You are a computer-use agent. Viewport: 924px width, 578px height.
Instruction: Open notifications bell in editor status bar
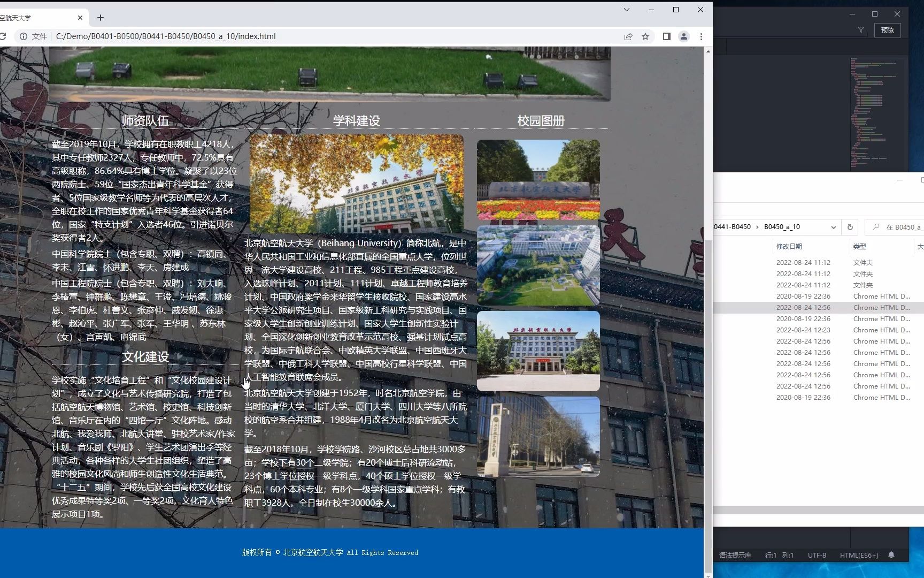[891, 556]
